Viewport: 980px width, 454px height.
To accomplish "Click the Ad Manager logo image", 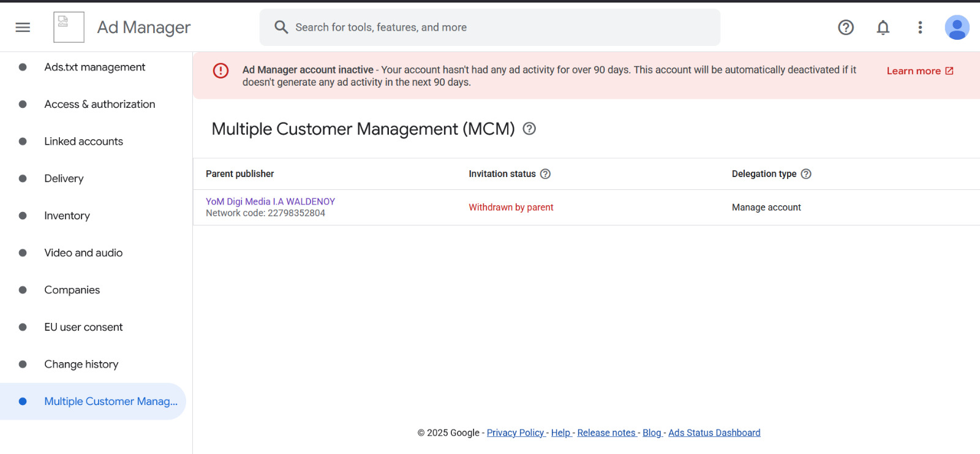I will pos(69,27).
